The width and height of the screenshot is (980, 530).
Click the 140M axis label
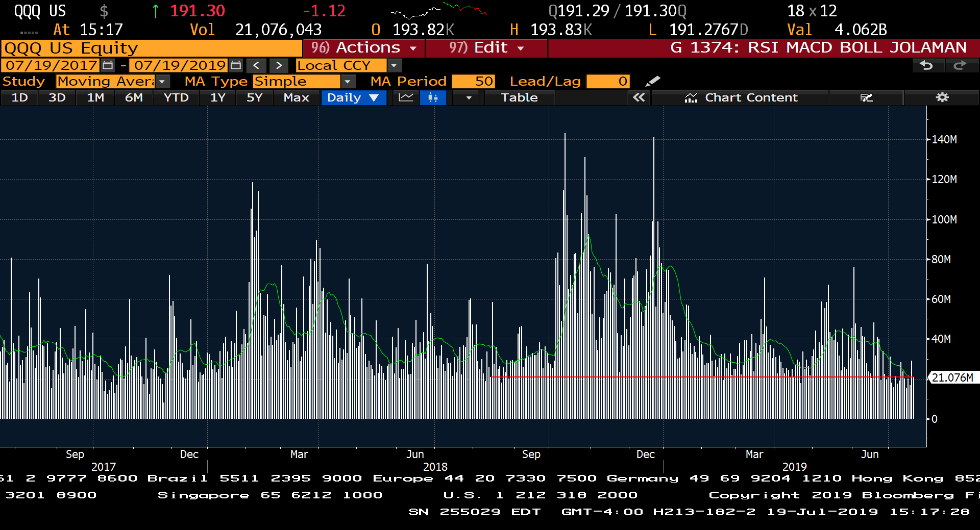(x=944, y=140)
